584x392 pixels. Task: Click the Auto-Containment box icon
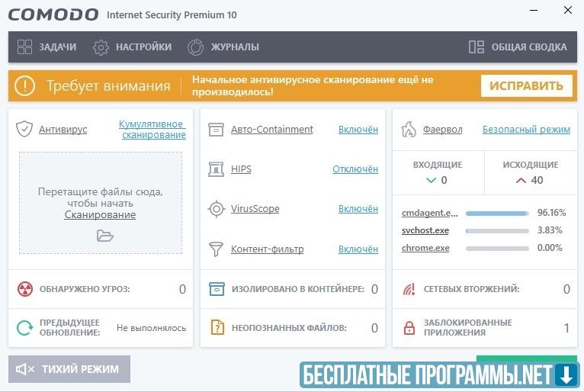217,129
